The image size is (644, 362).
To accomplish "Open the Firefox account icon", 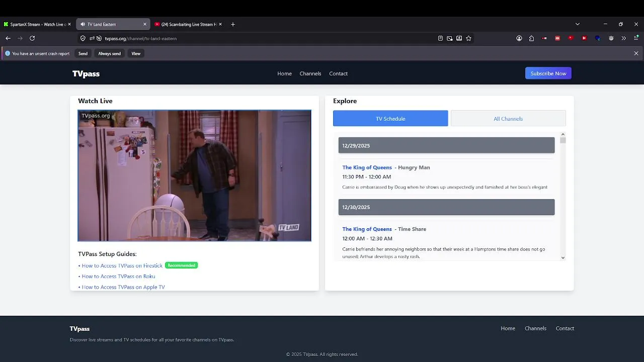I will tap(519, 38).
